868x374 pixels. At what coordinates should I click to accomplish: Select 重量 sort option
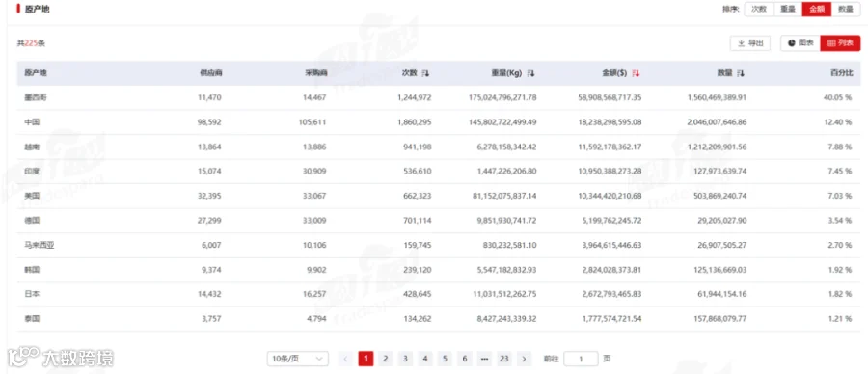788,9
